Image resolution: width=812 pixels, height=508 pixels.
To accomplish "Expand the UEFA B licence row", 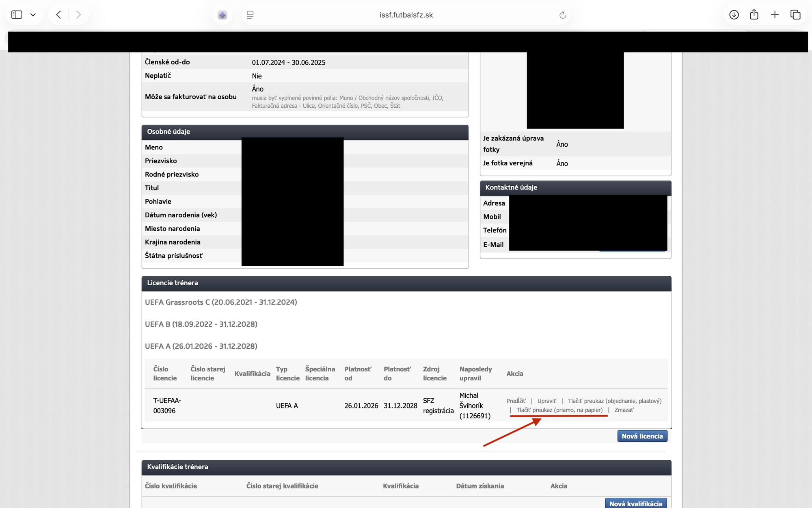I will point(201,324).
